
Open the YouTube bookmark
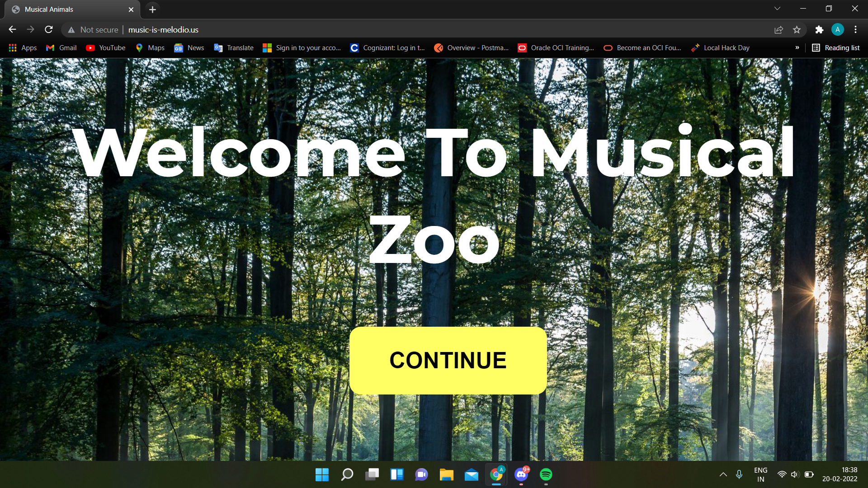tap(106, 48)
